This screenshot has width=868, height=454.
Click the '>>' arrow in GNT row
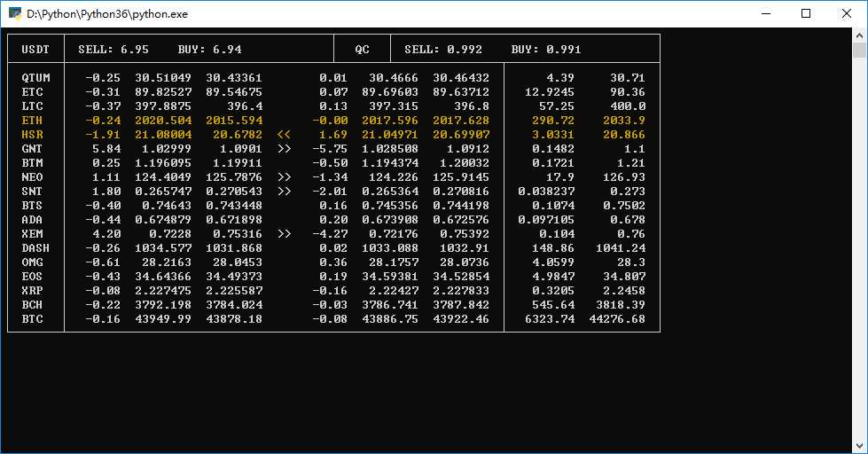point(284,148)
